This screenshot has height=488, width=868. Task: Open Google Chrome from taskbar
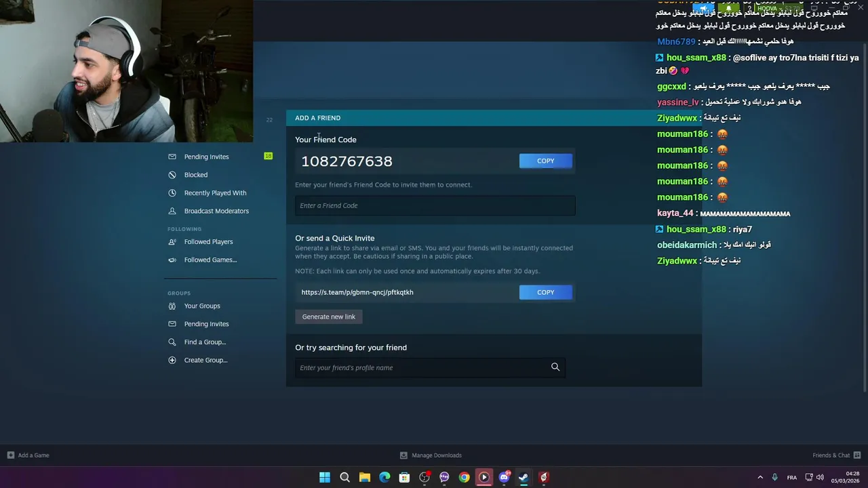pos(464,477)
